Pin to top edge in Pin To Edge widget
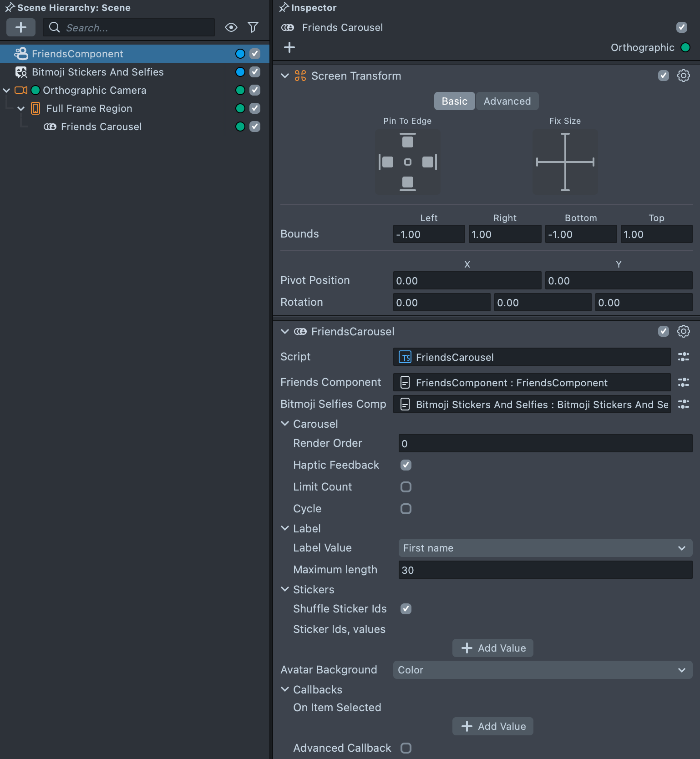The width and height of the screenshot is (700, 759). [x=408, y=141]
